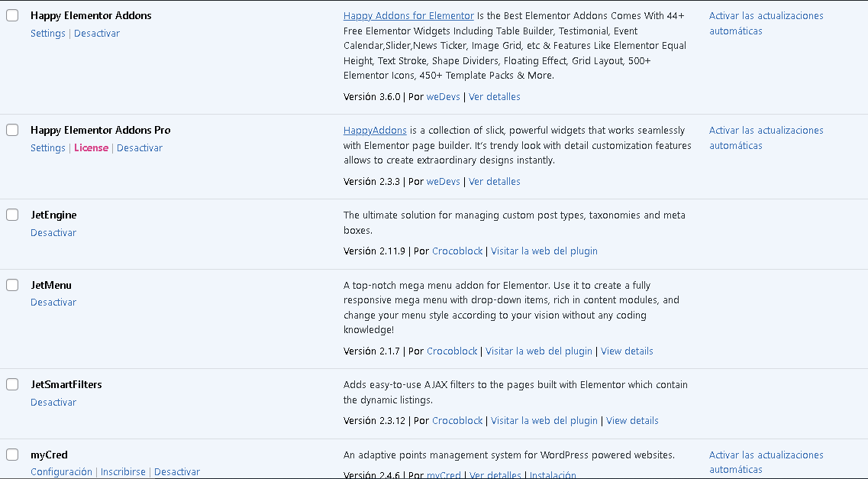Open View details for JetSmartFilters
This screenshot has height=479, width=868.
tap(632, 421)
